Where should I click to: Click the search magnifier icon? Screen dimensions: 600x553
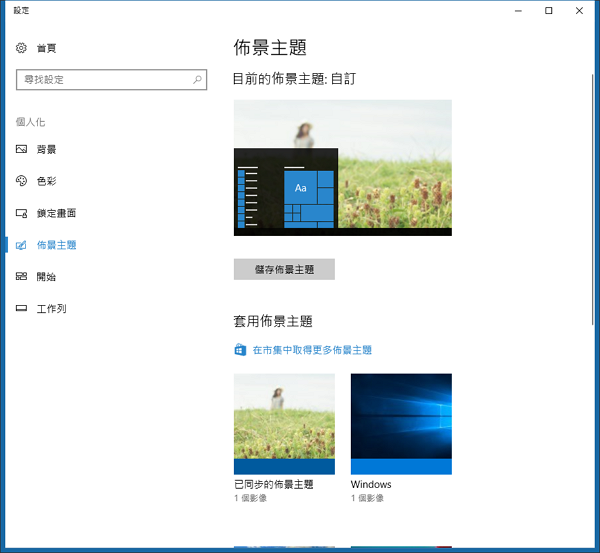[197, 80]
